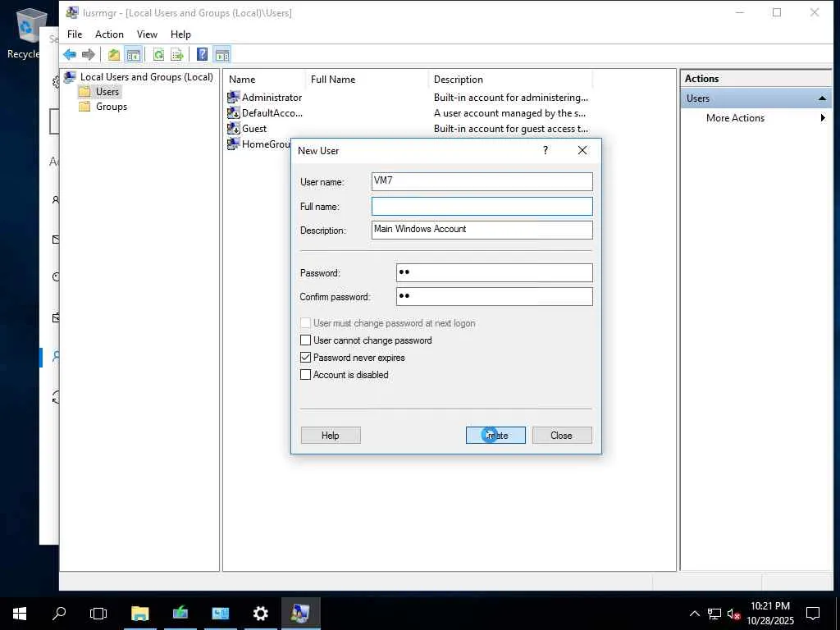840x630 pixels.
Task: Check Account is disabled
Action: point(305,374)
